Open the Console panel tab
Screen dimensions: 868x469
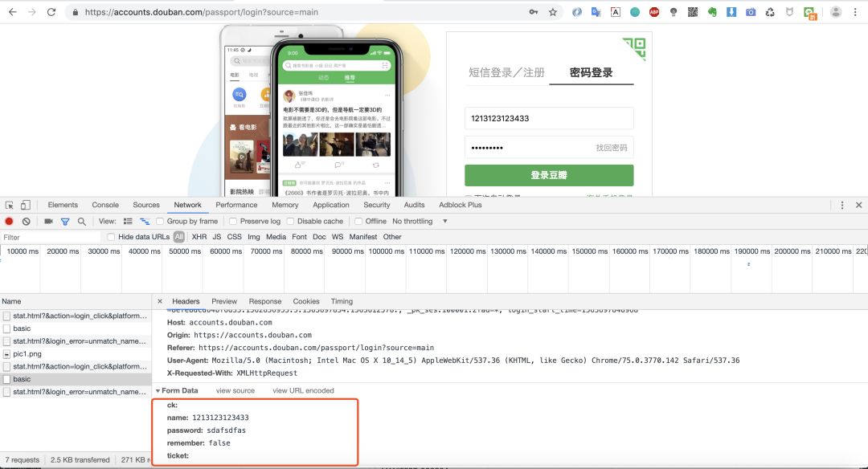[x=105, y=206]
